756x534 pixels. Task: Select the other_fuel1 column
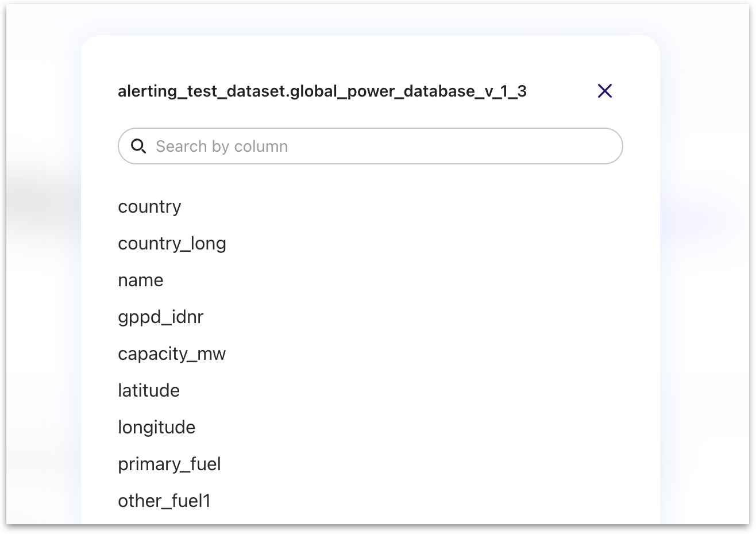pos(164,501)
